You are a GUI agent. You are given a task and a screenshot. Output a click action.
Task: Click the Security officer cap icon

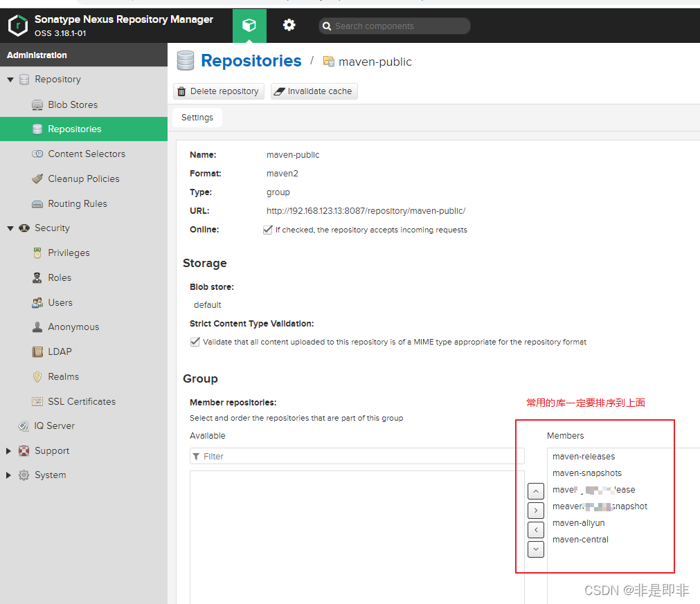(24, 228)
